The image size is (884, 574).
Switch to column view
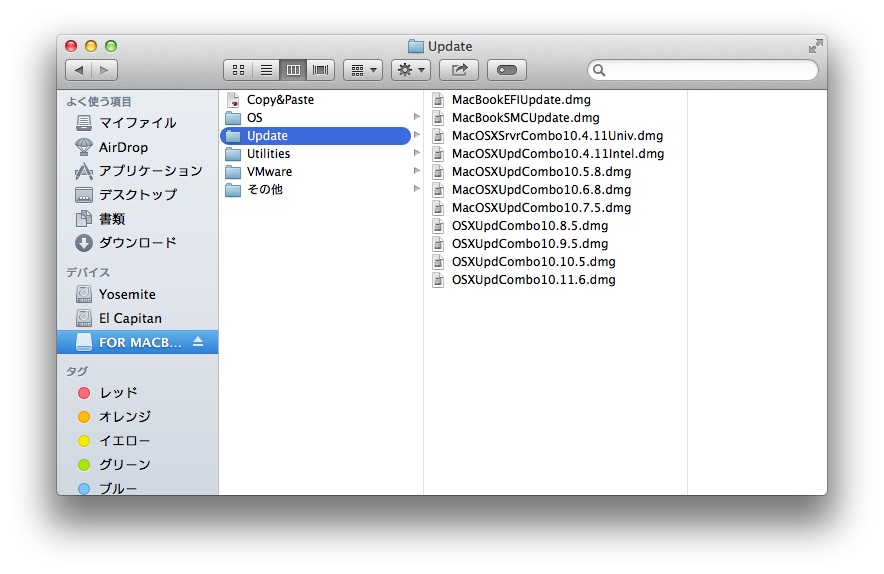[x=293, y=70]
